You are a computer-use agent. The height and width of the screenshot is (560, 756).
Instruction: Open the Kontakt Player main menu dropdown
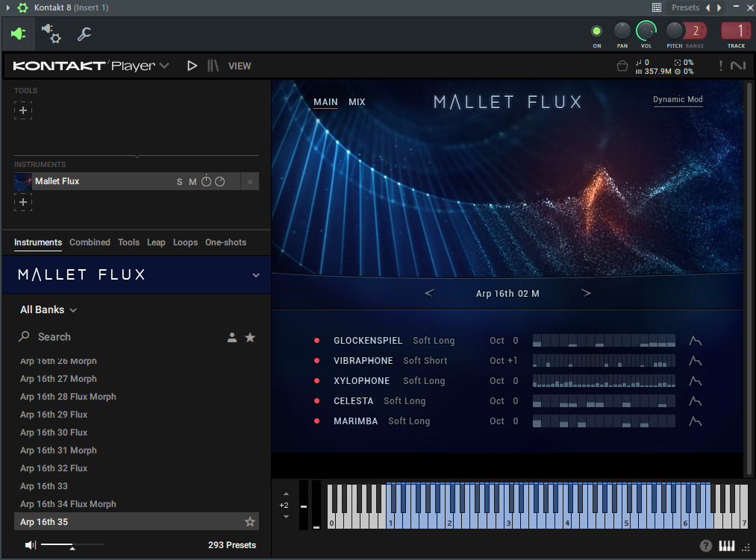point(164,66)
